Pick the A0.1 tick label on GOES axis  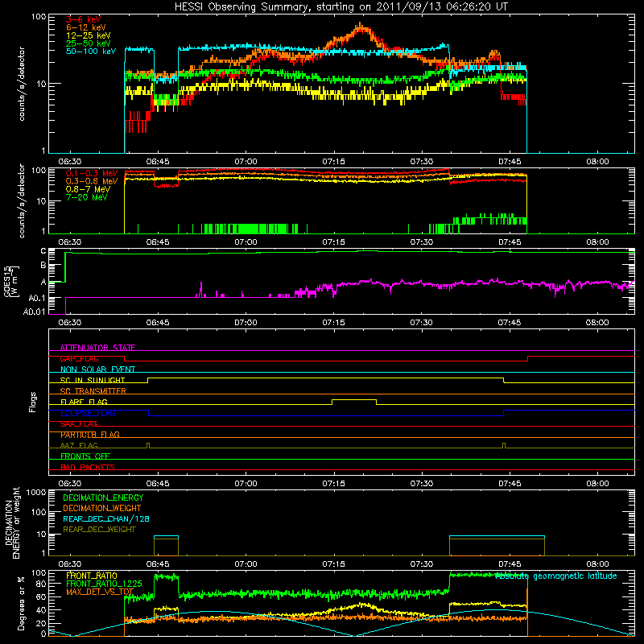(x=37, y=298)
